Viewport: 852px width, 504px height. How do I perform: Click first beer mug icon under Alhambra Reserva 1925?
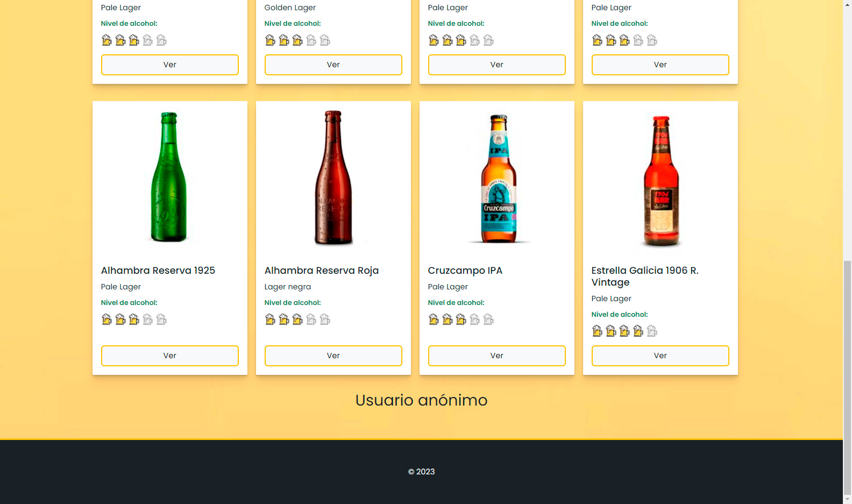pyautogui.click(x=107, y=320)
